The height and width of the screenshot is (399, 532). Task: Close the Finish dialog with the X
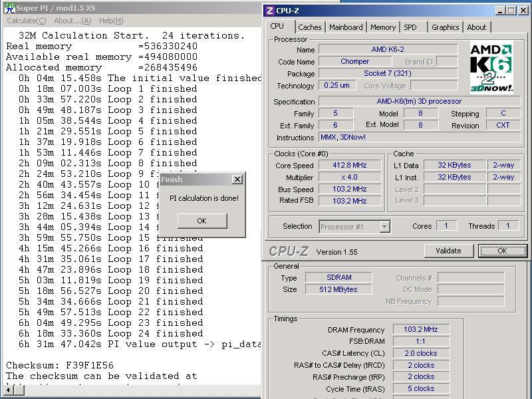pos(237,180)
